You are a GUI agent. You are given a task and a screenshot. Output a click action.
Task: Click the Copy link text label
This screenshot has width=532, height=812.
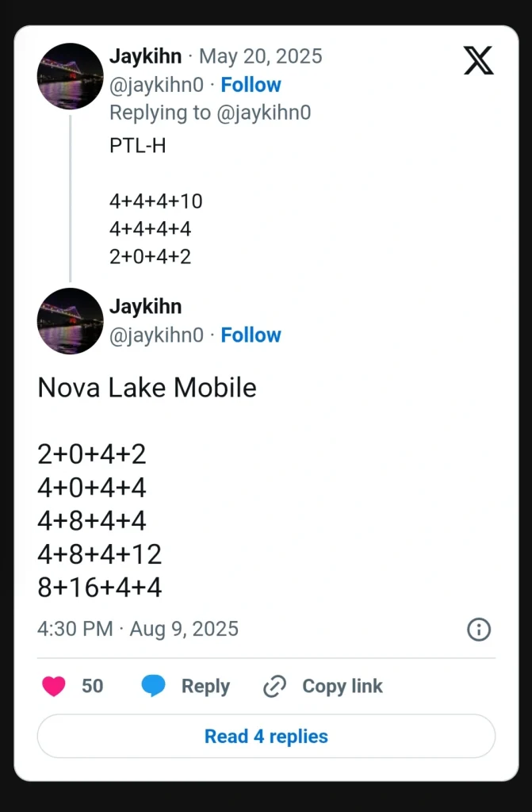[342, 686]
